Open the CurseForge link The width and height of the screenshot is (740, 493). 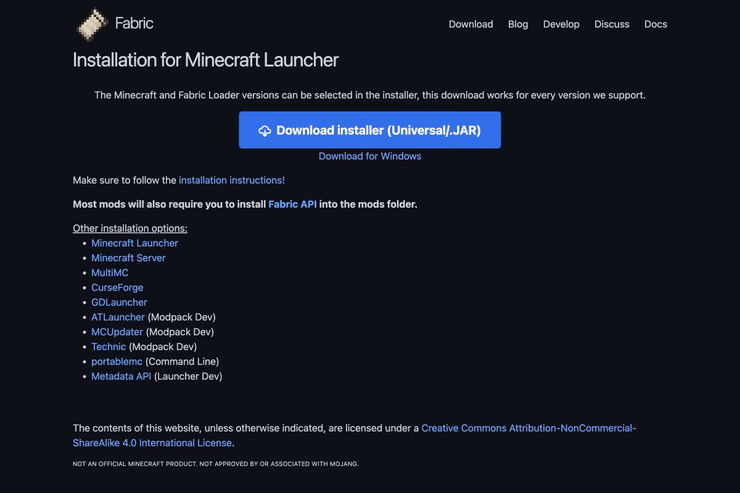click(117, 287)
